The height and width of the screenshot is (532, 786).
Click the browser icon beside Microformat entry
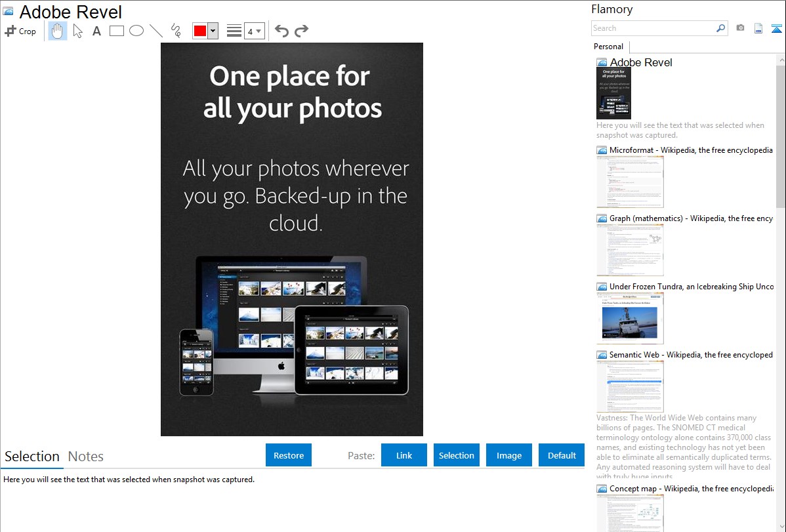(602, 150)
